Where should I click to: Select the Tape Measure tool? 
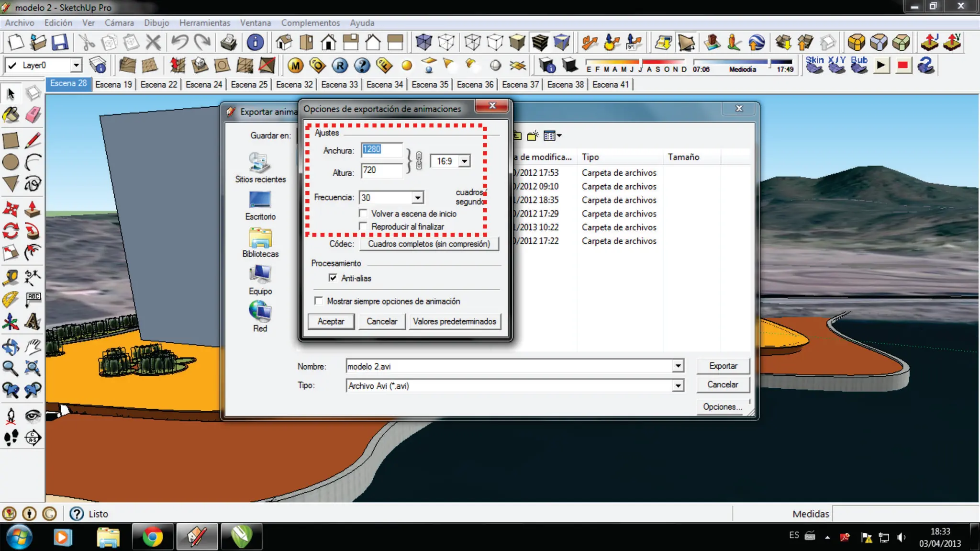(11, 278)
